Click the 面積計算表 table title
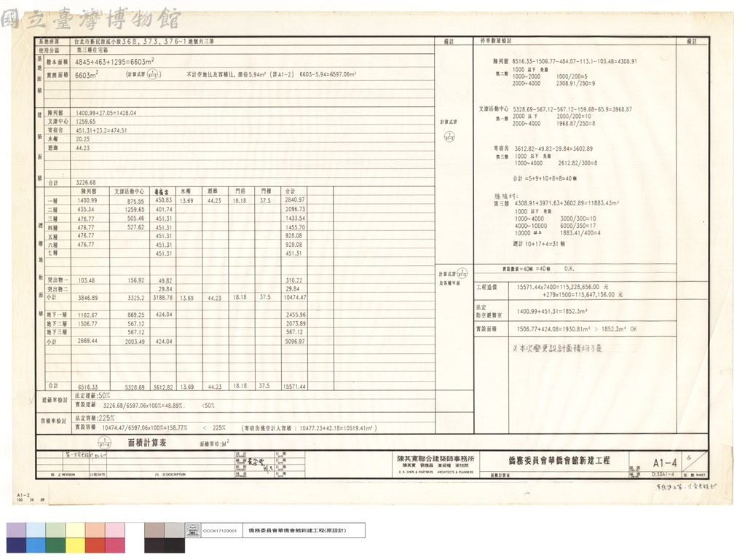The image size is (745, 560). [x=147, y=443]
